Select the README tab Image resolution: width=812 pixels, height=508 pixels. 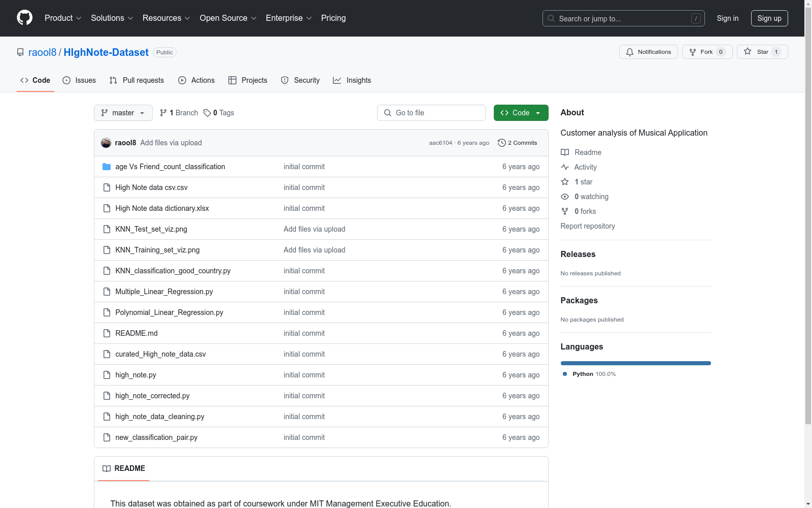point(124,468)
